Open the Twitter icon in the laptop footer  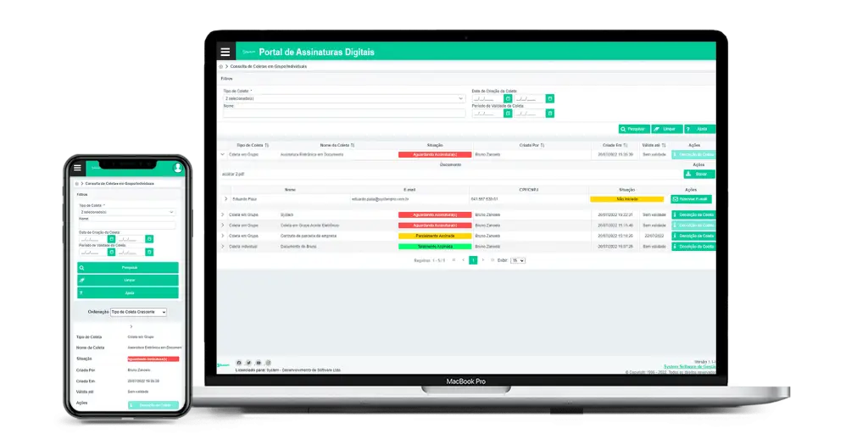tap(248, 363)
